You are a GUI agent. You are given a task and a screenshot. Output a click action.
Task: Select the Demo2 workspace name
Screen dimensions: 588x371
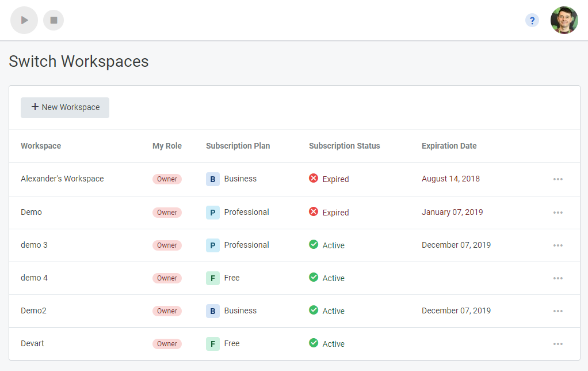pyautogui.click(x=33, y=311)
